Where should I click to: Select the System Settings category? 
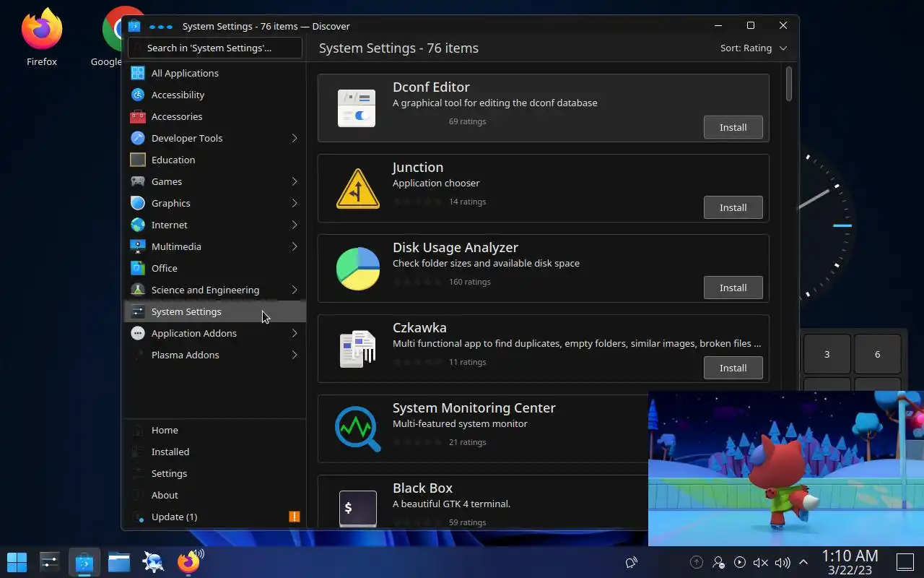215,311
